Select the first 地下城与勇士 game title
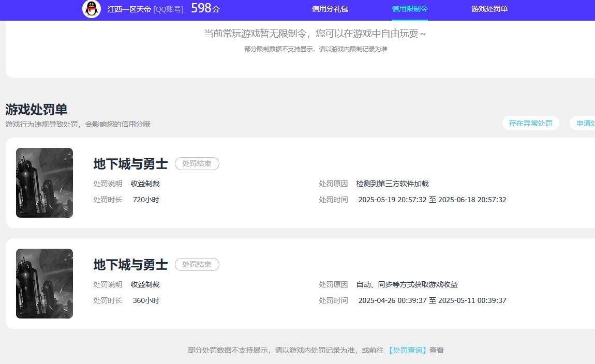This screenshot has width=595, height=364. [129, 163]
